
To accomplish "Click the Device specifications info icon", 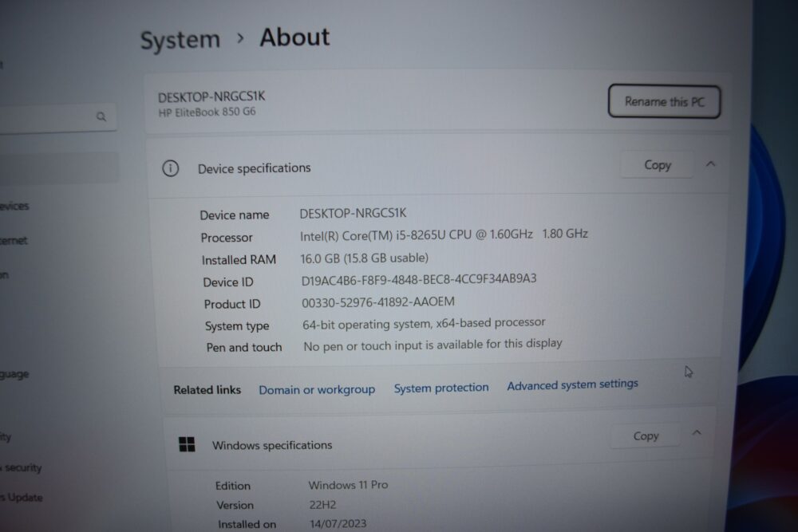I will 171,168.
